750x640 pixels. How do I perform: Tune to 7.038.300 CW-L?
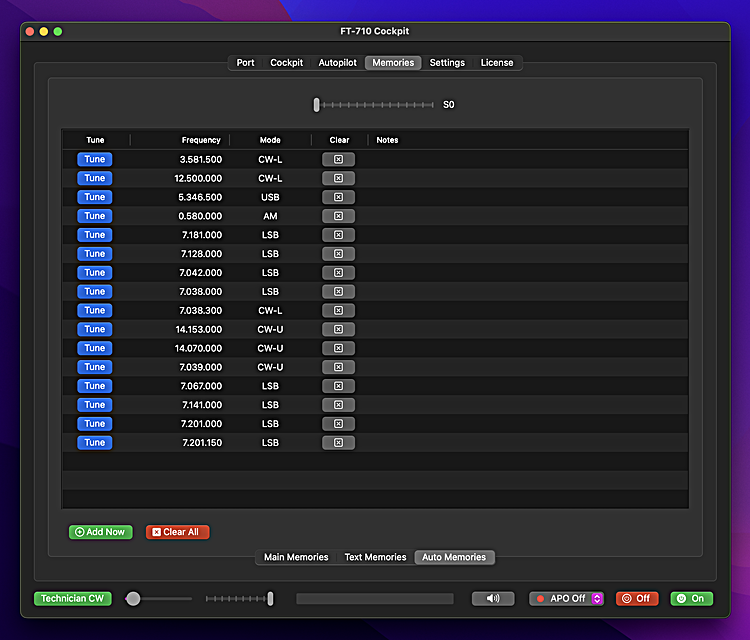click(x=95, y=310)
